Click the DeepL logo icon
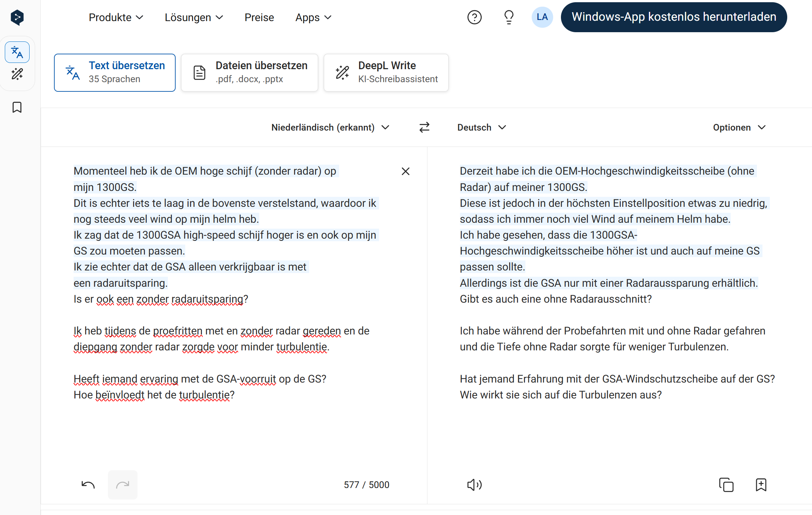The width and height of the screenshot is (812, 515). coord(17,17)
